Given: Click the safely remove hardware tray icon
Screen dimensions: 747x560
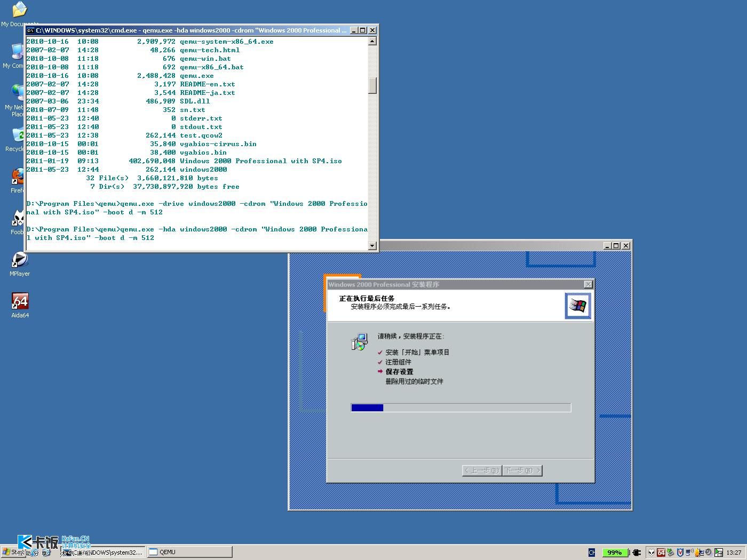Looking at the screenshot, I should pyautogui.click(x=671, y=553).
